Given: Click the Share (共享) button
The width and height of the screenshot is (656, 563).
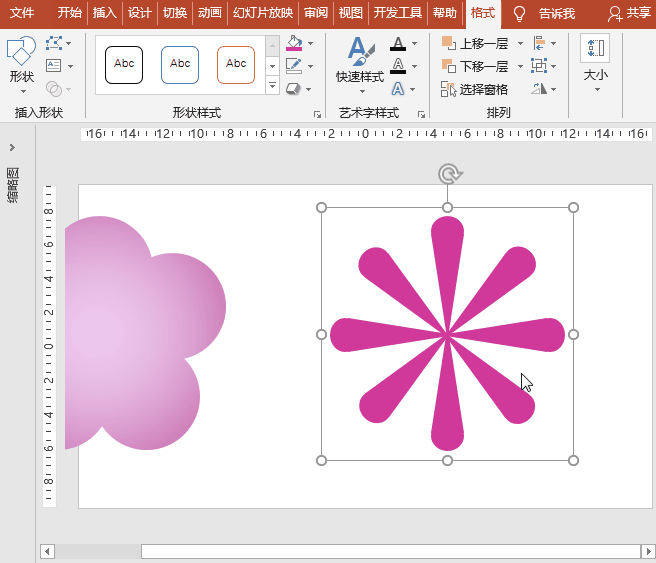Looking at the screenshot, I should coord(629,13).
